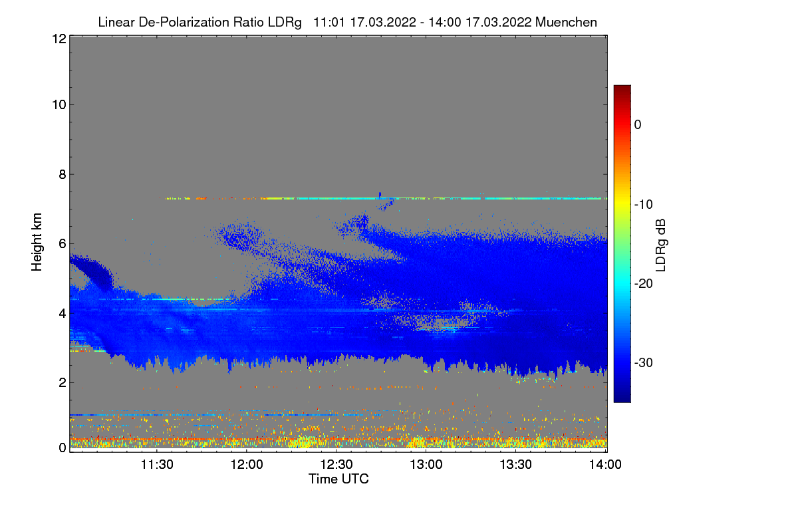Select the 10 km height label
Image resolution: width=798 pixels, height=532 pixels.
[x=59, y=104]
